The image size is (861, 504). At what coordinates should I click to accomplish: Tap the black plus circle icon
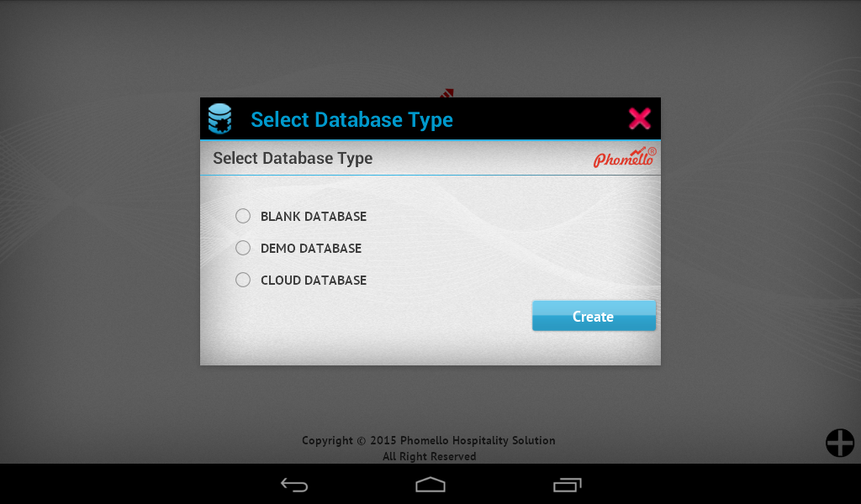(x=840, y=443)
